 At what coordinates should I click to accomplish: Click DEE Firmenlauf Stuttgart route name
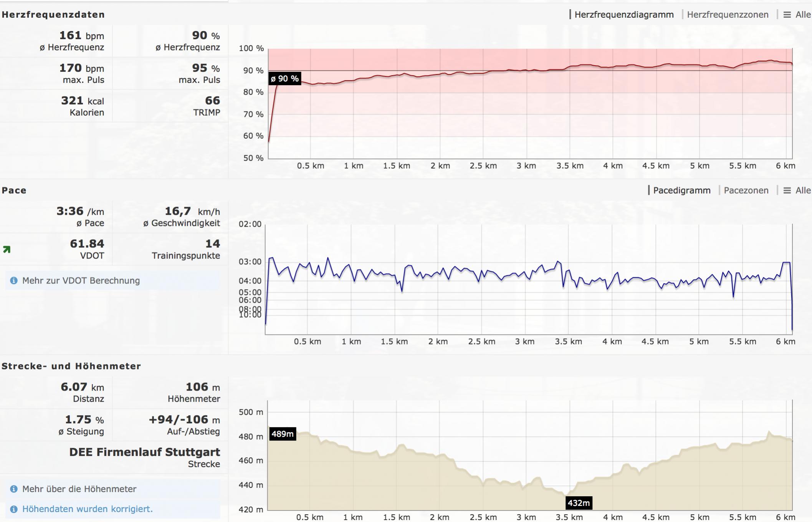pyautogui.click(x=144, y=452)
